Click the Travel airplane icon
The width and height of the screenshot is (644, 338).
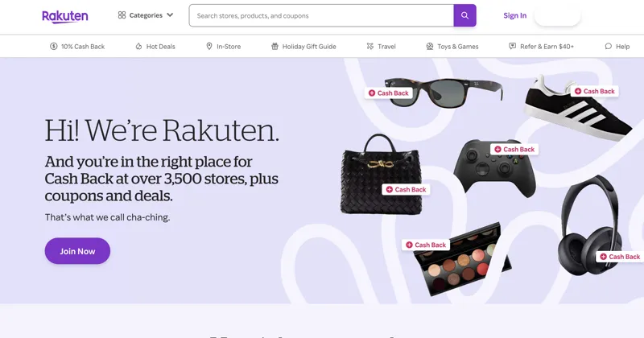(x=370, y=47)
